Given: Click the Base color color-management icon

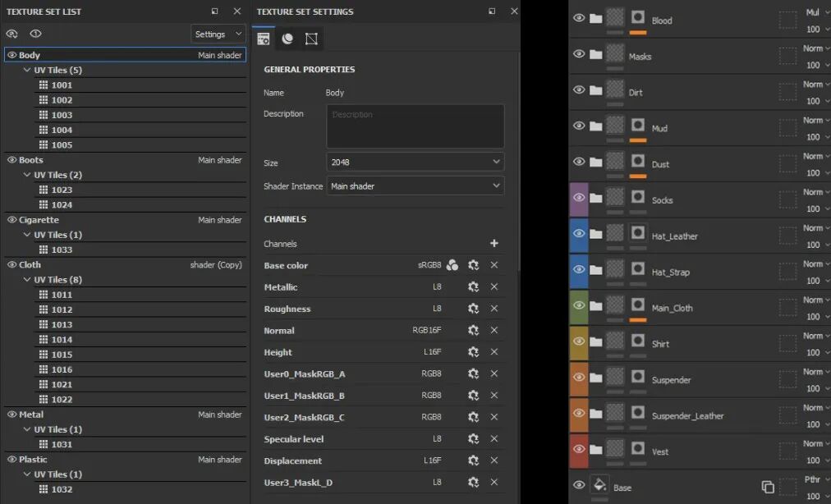Looking at the screenshot, I should coord(452,265).
